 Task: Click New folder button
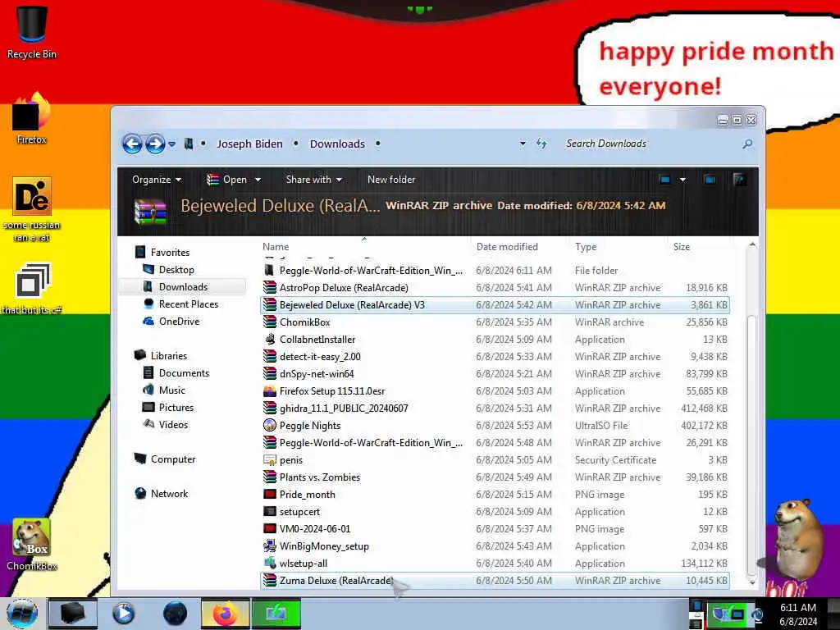pos(391,180)
